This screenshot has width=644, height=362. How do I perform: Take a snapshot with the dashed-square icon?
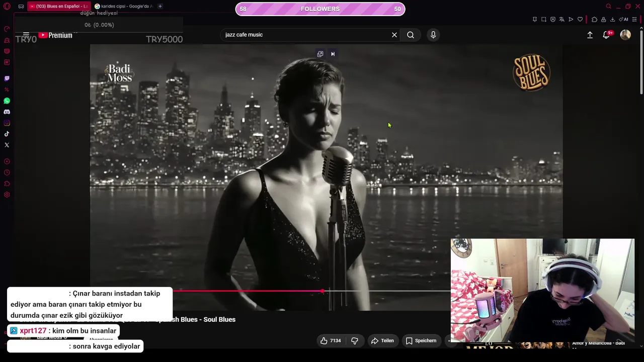pyautogui.click(x=544, y=20)
